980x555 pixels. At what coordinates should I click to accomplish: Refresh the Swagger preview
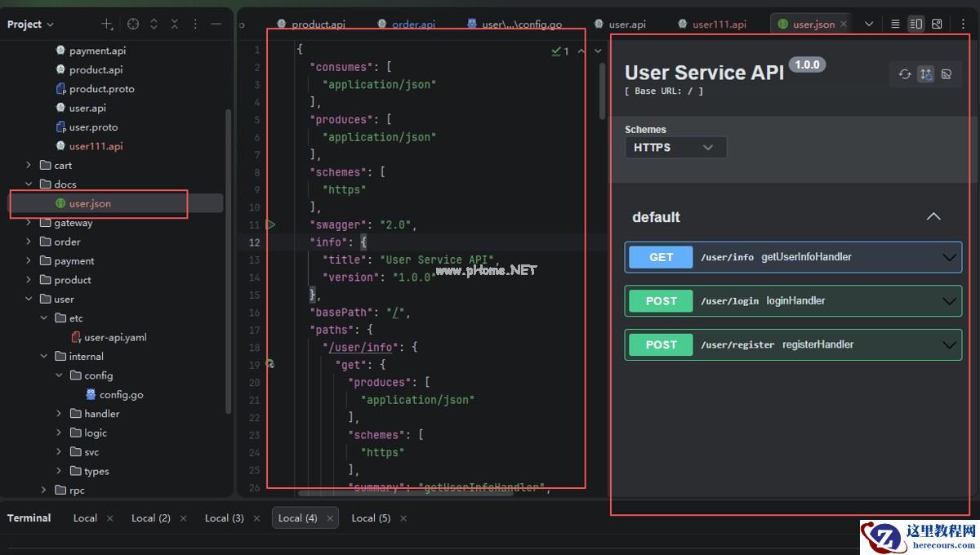905,74
